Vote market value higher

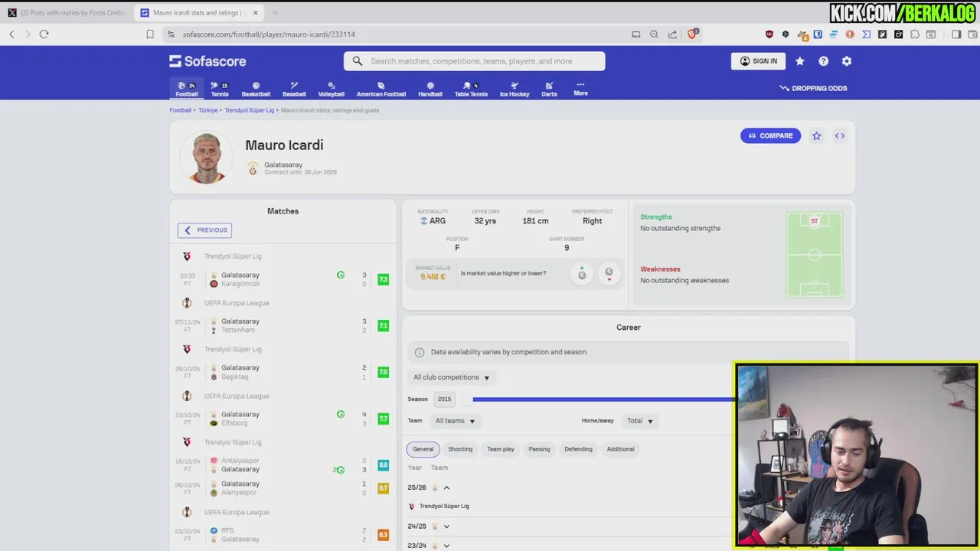[x=582, y=273]
